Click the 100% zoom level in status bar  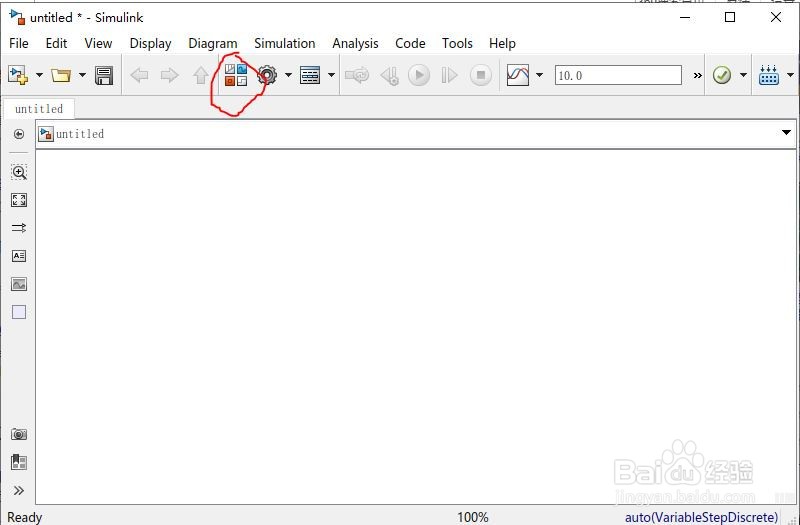point(472,517)
